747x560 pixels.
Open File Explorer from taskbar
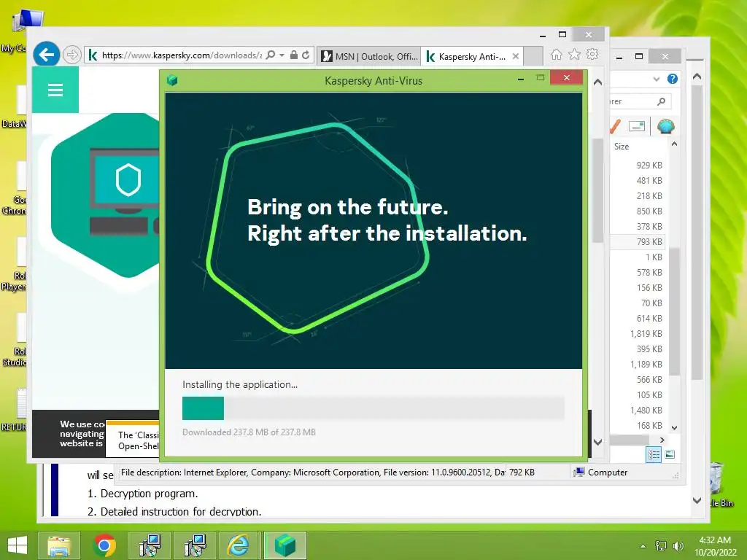(58, 545)
